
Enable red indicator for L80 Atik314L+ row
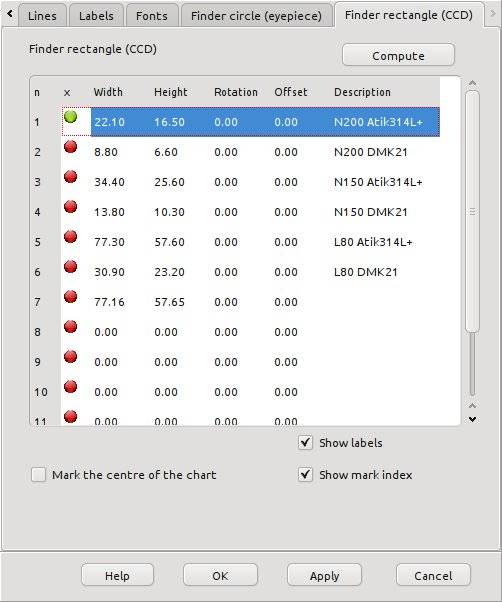[71, 236]
